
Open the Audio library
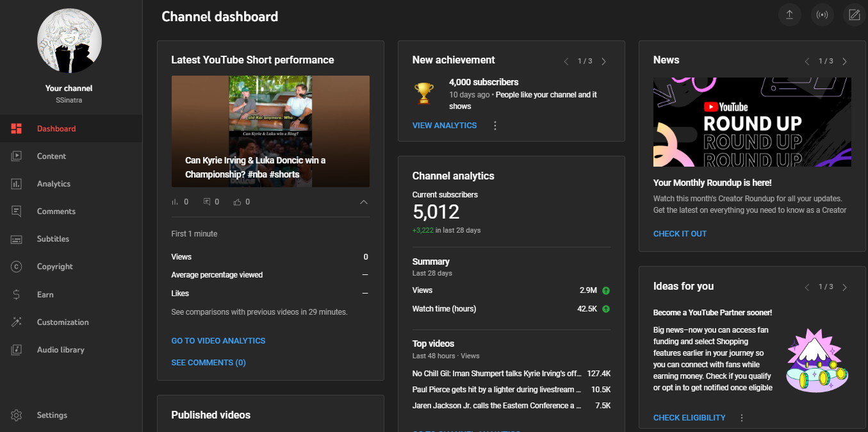click(x=71, y=350)
